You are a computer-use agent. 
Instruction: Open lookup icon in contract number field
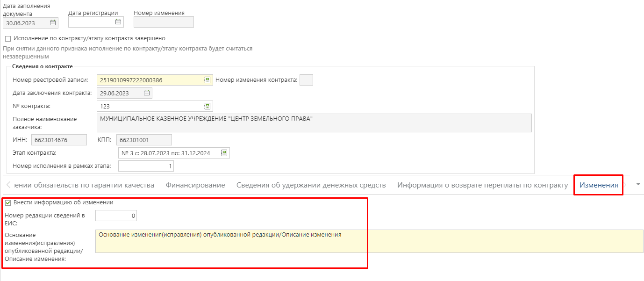207,106
